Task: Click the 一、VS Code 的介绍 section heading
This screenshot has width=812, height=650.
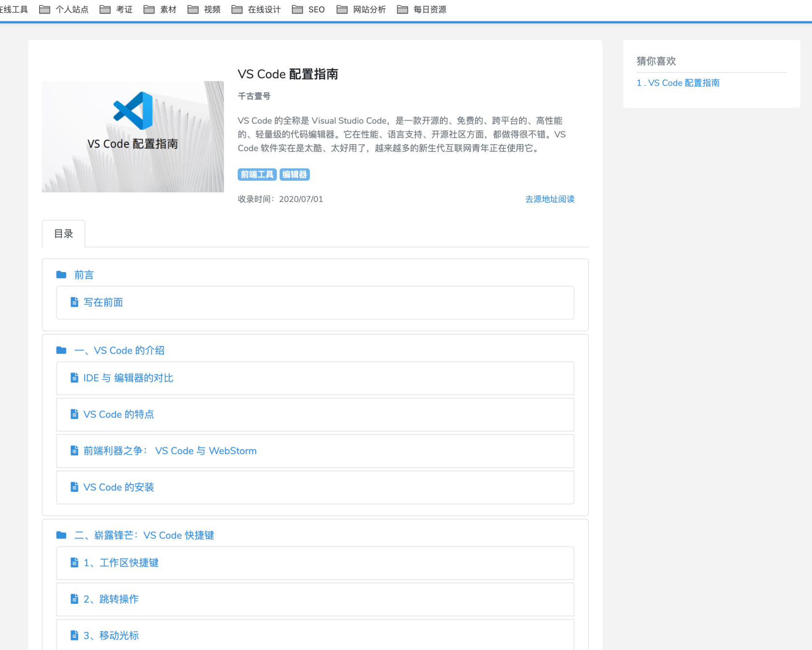Action: pos(119,350)
